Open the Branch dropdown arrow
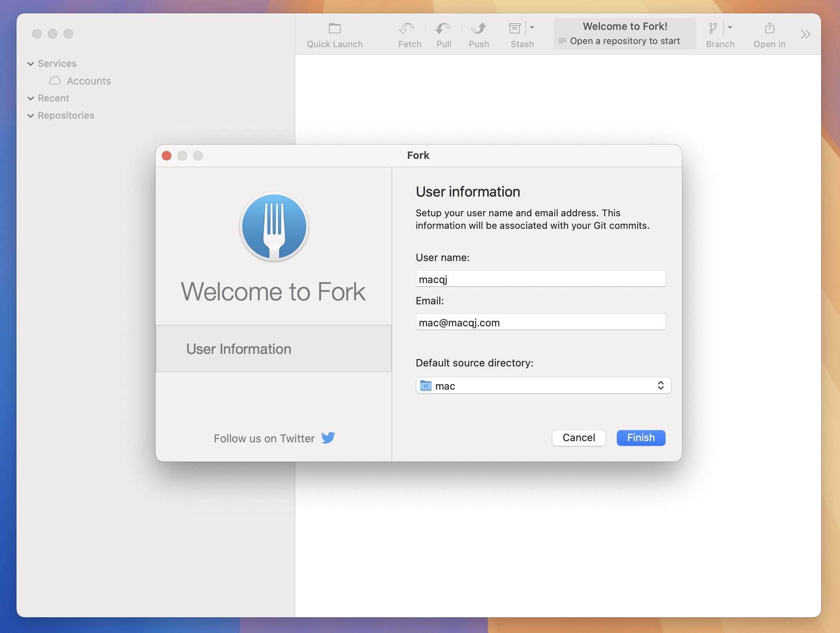The width and height of the screenshot is (840, 633). coord(730,28)
